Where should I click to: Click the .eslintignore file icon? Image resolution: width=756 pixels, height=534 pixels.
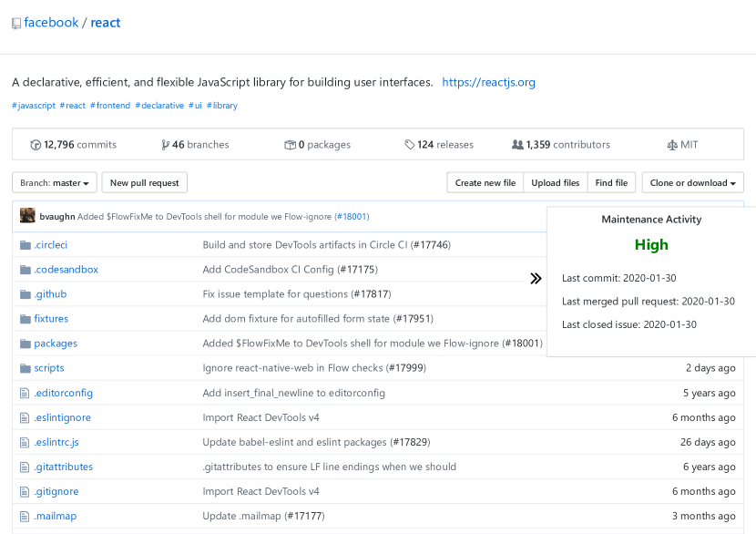(x=25, y=417)
